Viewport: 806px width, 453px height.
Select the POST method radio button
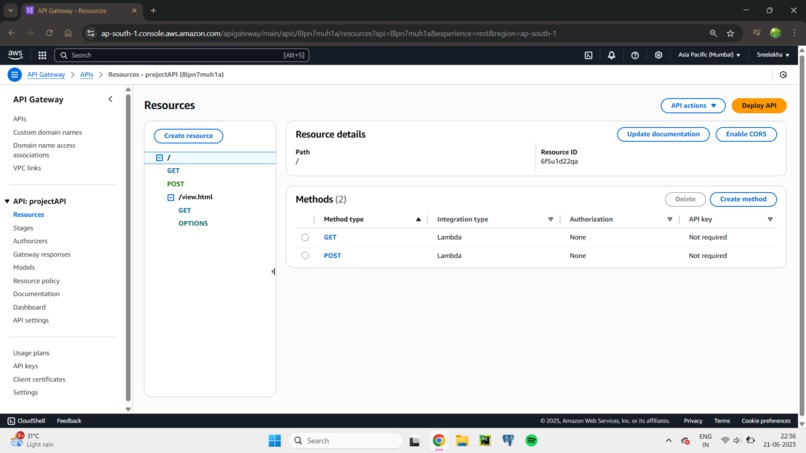(x=305, y=256)
